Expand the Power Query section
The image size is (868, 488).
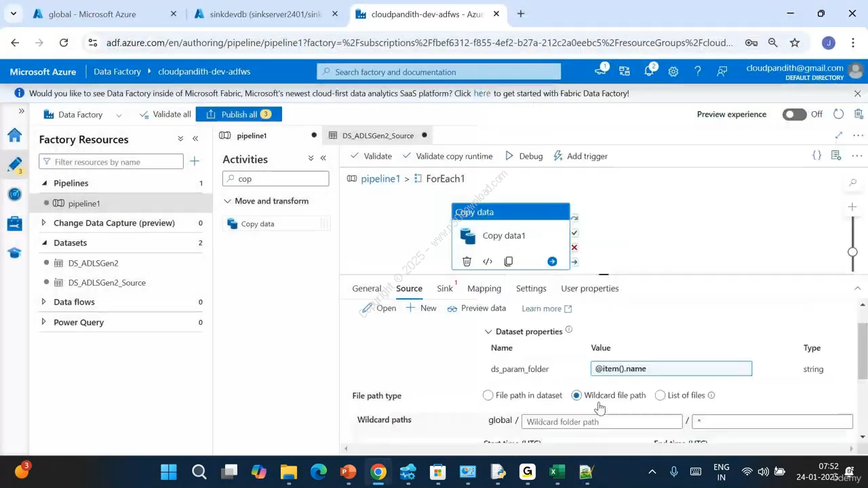44,322
